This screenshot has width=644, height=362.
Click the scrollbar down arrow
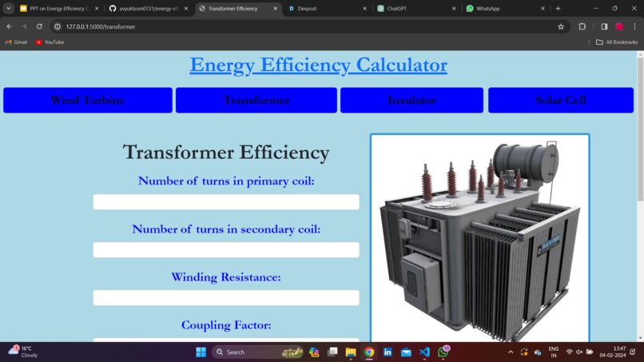point(640,338)
